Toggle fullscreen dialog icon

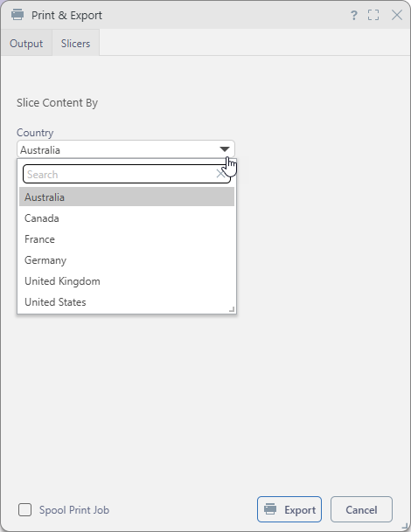pyautogui.click(x=373, y=15)
